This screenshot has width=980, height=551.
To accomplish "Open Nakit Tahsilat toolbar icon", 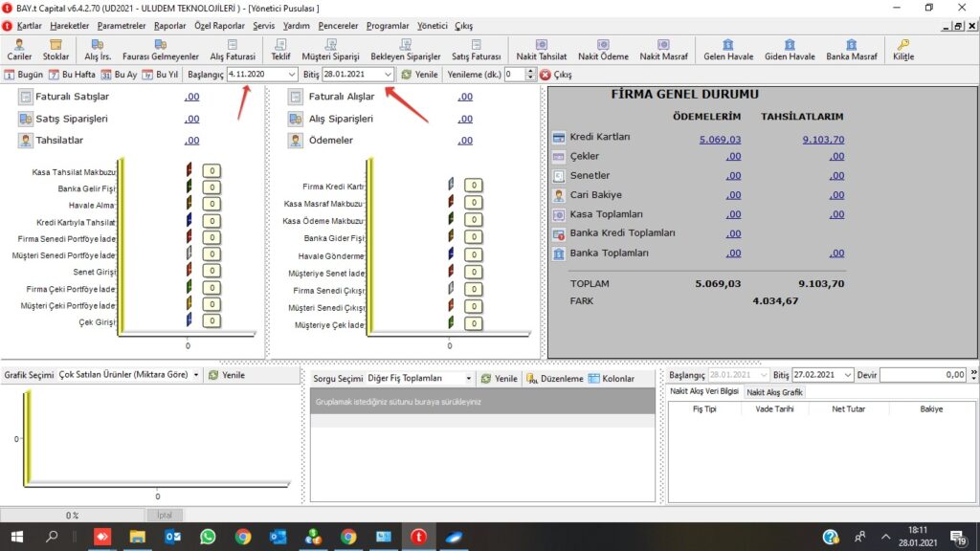I will coord(541,49).
